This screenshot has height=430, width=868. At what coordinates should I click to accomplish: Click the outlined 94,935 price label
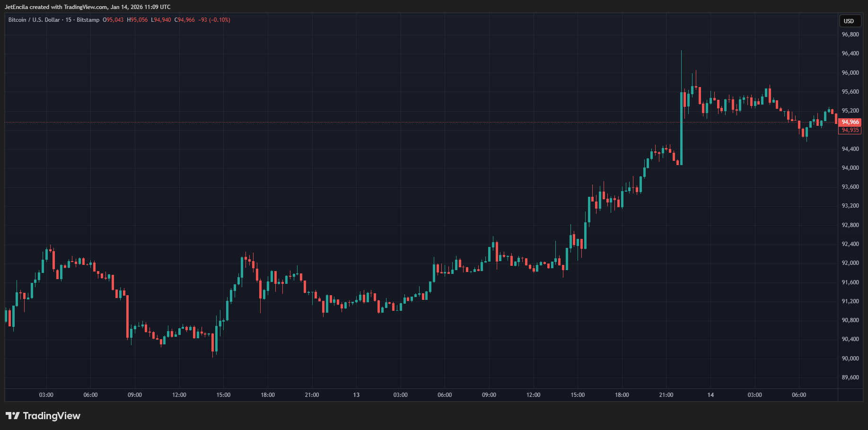pyautogui.click(x=850, y=130)
